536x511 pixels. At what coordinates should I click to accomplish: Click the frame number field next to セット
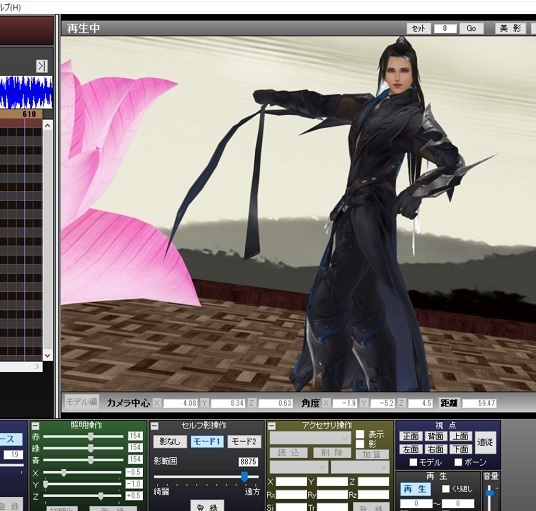(x=445, y=28)
